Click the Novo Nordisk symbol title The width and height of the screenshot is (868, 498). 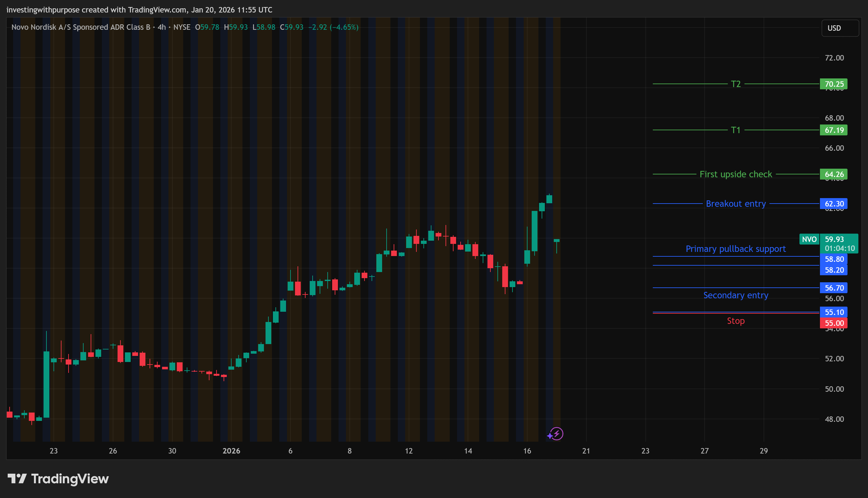pos(81,27)
